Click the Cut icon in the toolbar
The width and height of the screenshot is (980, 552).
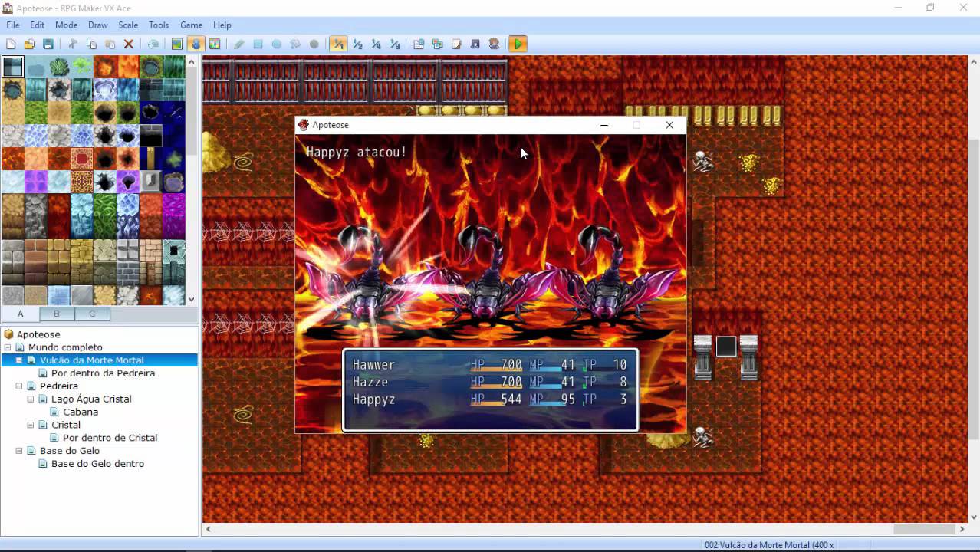pos(73,44)
